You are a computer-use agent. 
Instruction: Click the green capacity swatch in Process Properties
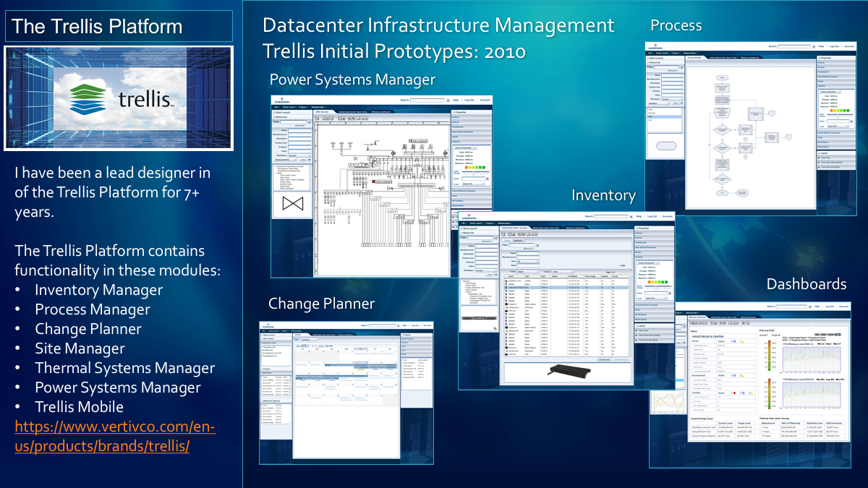[848, 111]
